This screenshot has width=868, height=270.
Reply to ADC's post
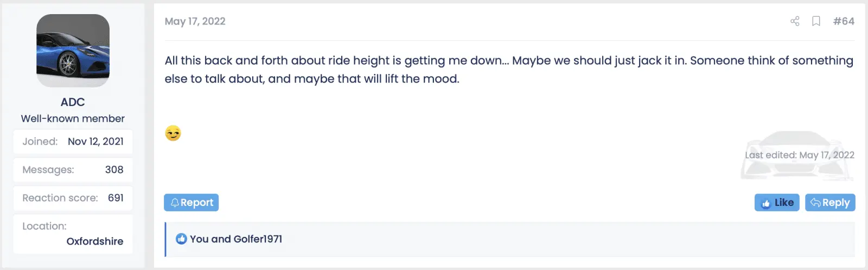(x=830, y=203)
